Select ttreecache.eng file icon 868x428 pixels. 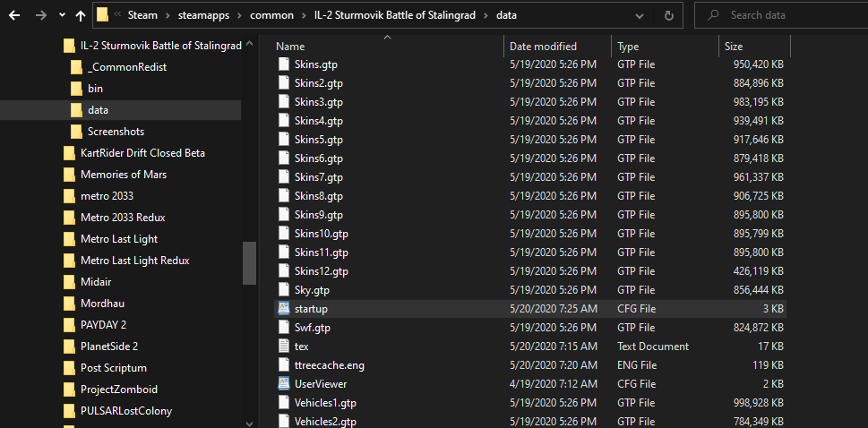(284, 365)
